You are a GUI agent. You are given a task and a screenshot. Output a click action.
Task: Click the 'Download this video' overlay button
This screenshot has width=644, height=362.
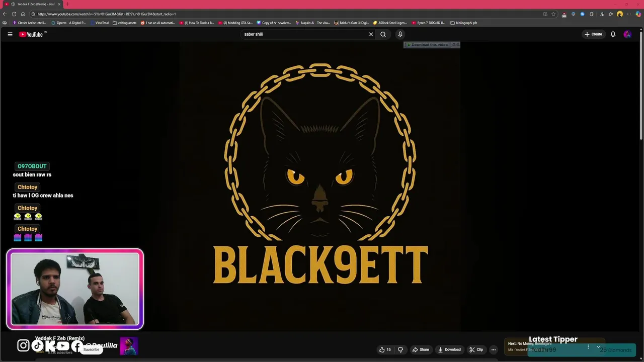pyautogui.click(x=427, y=45)
